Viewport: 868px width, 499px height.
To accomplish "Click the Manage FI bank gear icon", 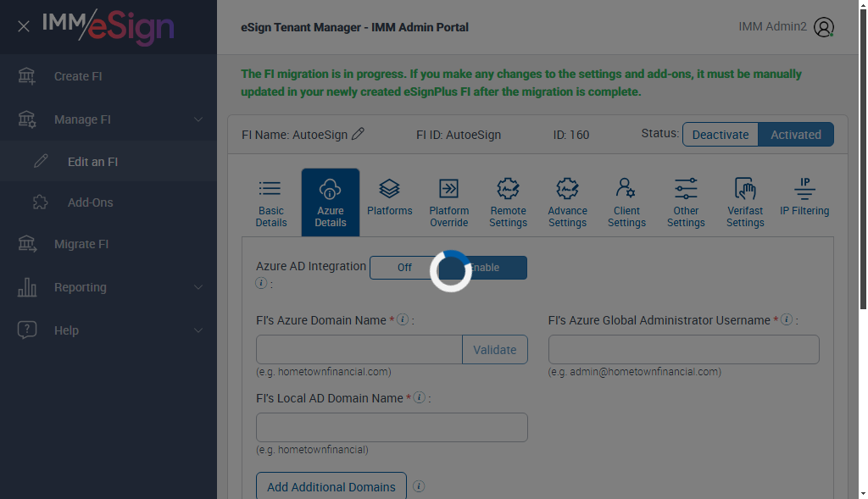I will (x=26, y=119).
